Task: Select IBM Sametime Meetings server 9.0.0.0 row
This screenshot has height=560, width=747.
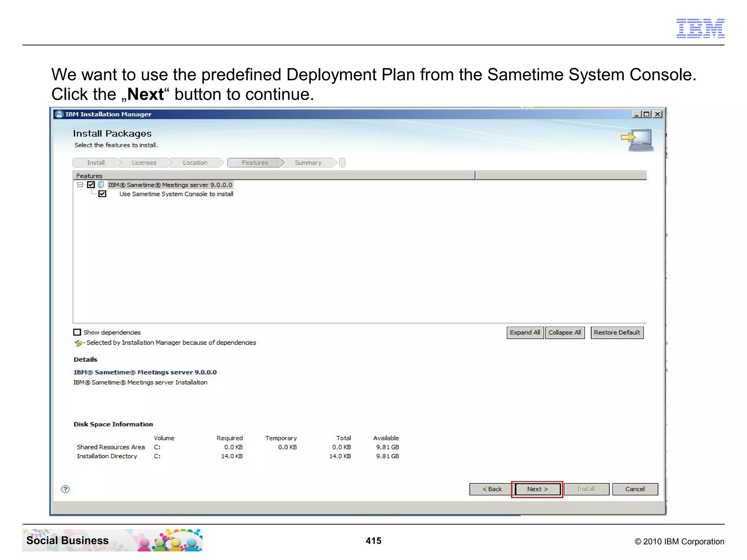Action: click(170, 185)
